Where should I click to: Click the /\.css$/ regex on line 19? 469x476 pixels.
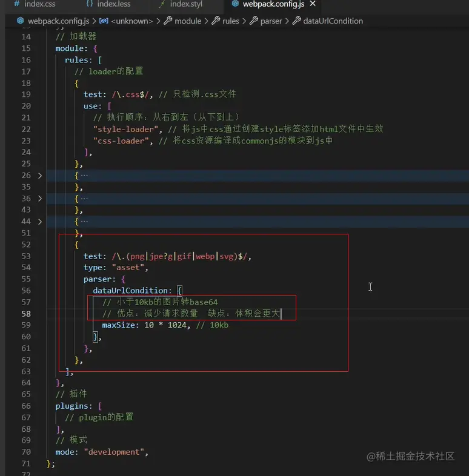point(130,94)
